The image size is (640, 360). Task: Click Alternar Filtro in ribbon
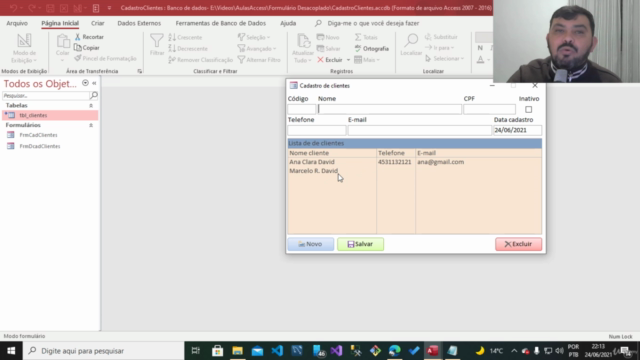pos(259,60)
